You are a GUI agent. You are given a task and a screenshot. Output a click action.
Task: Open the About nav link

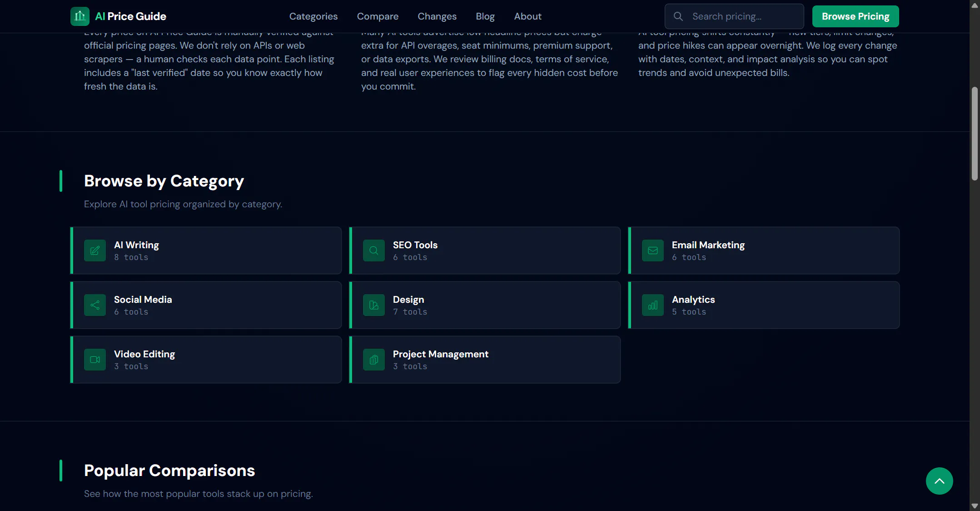tap(527, 16)
